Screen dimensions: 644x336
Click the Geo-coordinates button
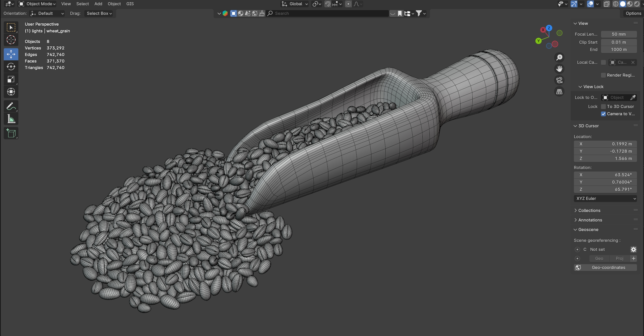[x=605, y=267]
